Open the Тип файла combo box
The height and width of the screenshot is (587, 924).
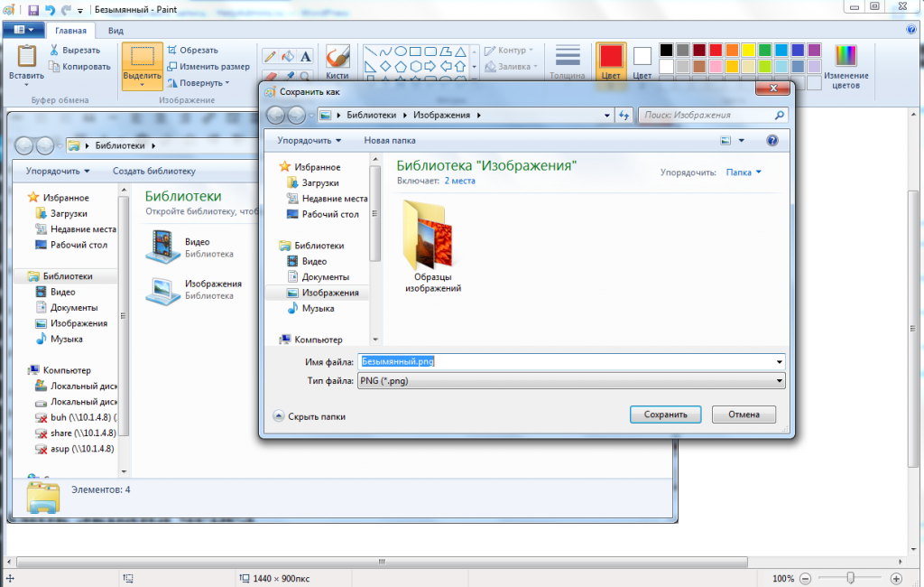[571, 380]
